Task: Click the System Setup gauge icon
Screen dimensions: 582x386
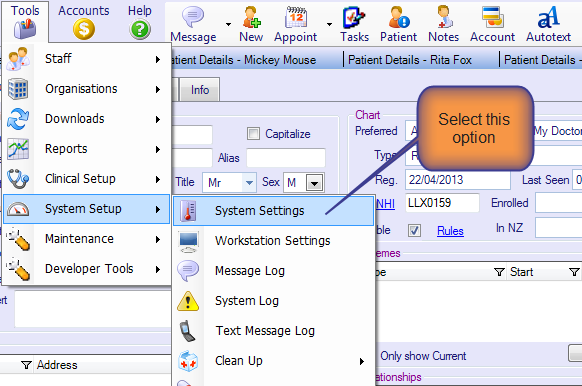Action: click(x=18, y=209)
